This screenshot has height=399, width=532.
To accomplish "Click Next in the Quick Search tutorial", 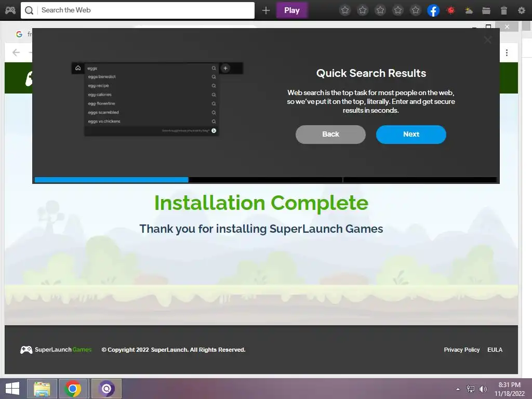I will click(411, 135).
